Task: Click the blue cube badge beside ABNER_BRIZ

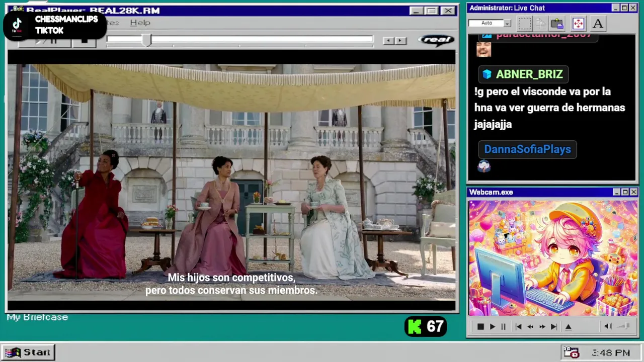Action: [487, 74]
